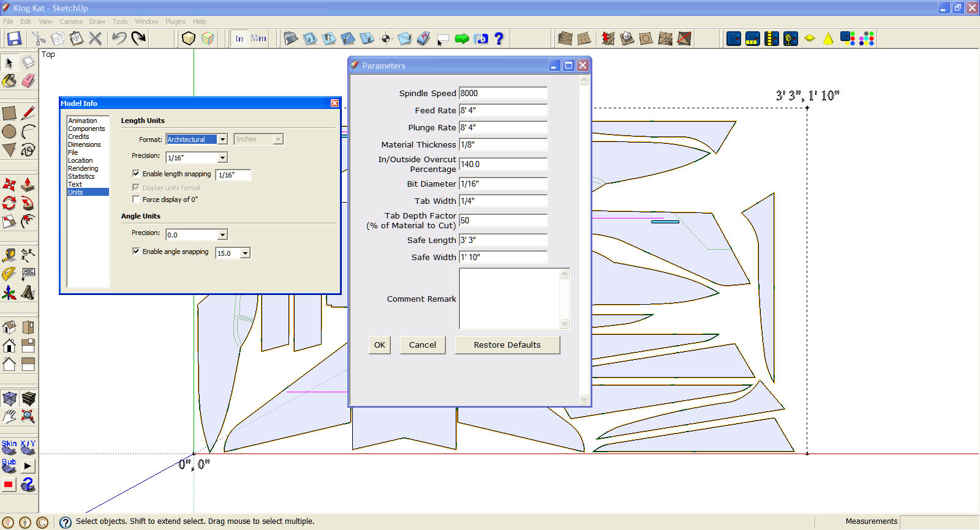
Task: Check Force display of 0" option
Action: click(x=136, y=200)
